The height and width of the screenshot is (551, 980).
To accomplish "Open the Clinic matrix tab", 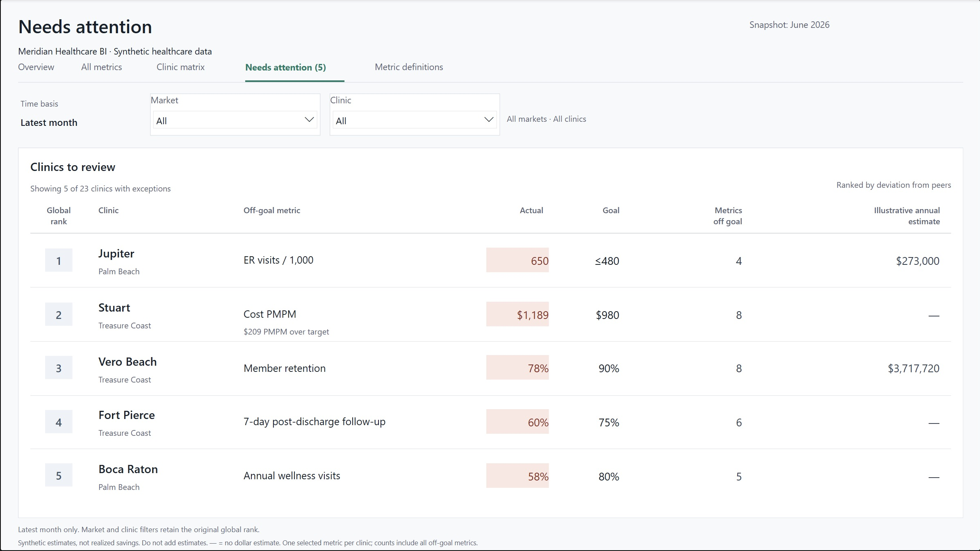I will pyautogui.click(x=180, y=67).
